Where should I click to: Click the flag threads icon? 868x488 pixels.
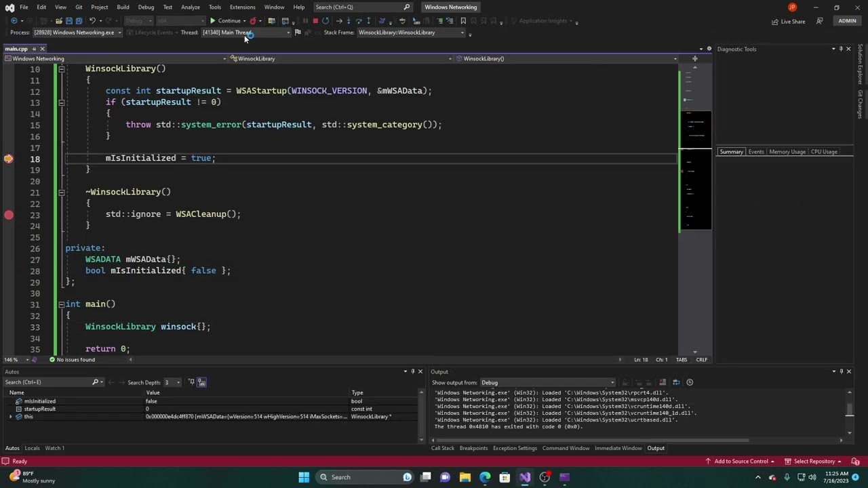coord(298,33)
